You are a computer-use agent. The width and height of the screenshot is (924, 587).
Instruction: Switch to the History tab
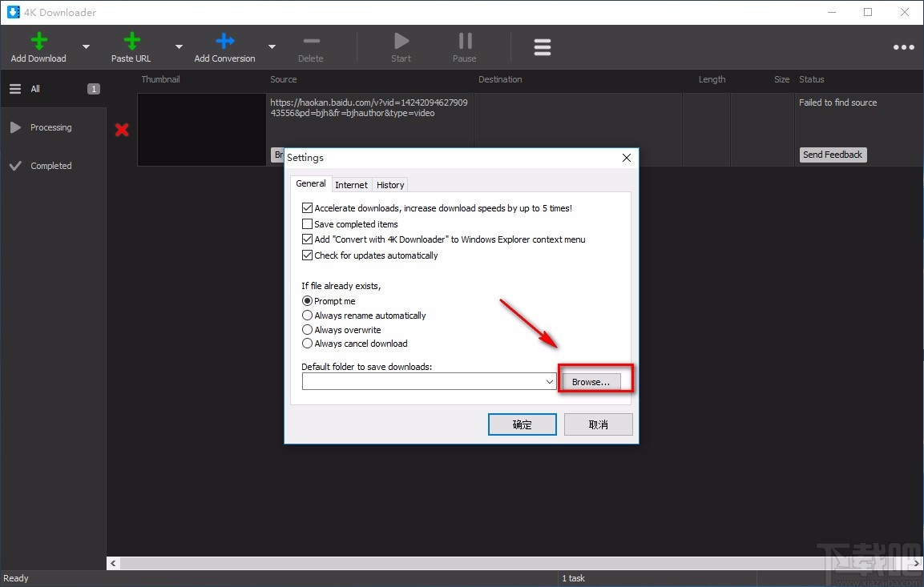pyautogui.click(x=390, y=185)
